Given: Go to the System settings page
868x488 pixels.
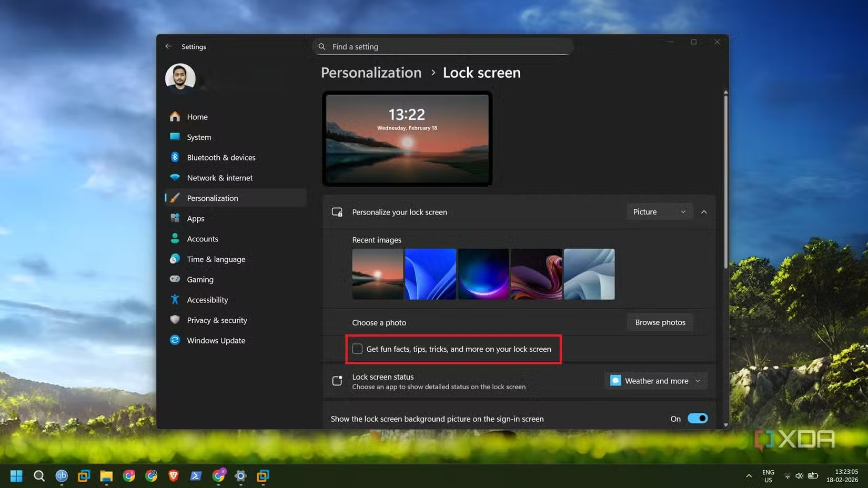Looking at the screenshot, I should (199, 137).
